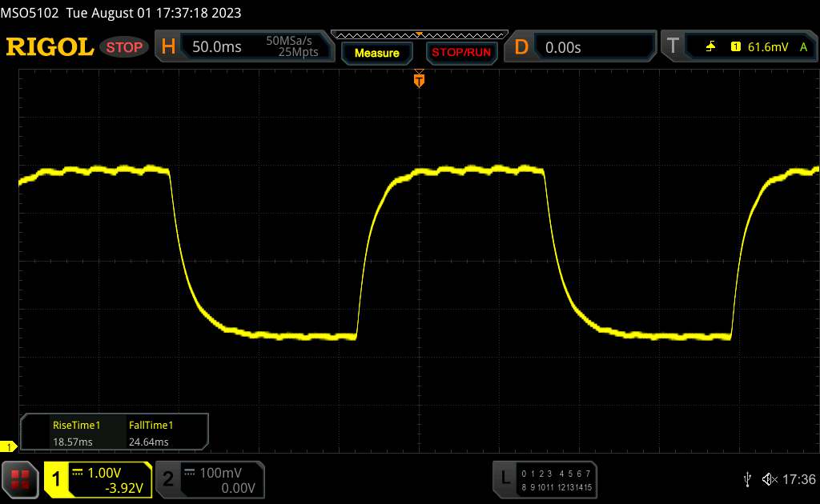Tap the orange trigger position T marker
Viewport: 820px width, 504px height.
(x=419, y=80)
